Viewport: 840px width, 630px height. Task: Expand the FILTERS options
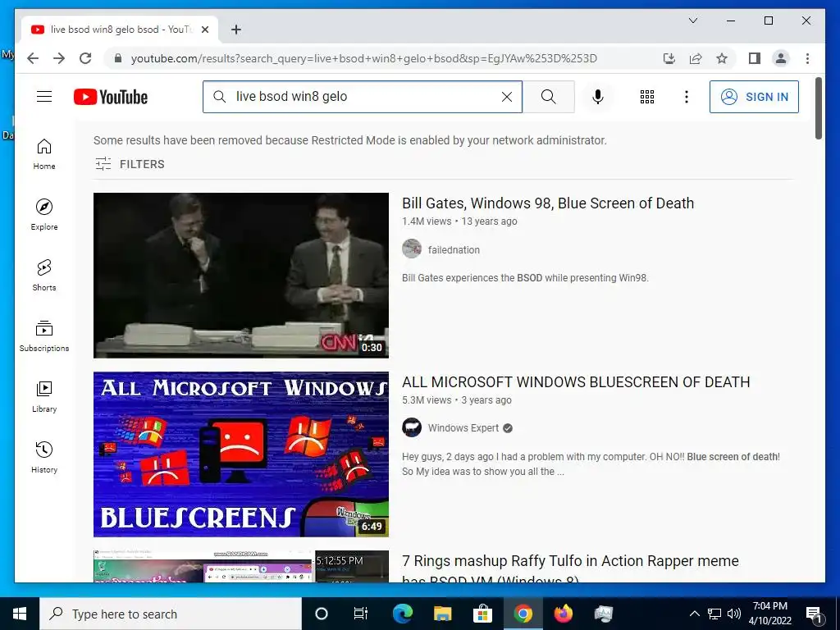130,164
